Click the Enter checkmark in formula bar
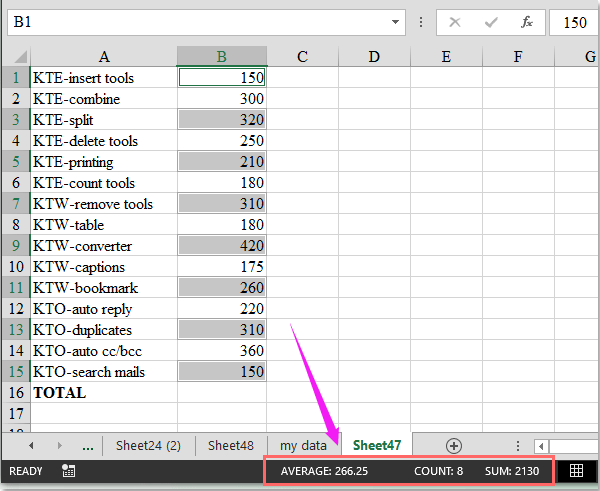The image size is (600, 491). 491,22
